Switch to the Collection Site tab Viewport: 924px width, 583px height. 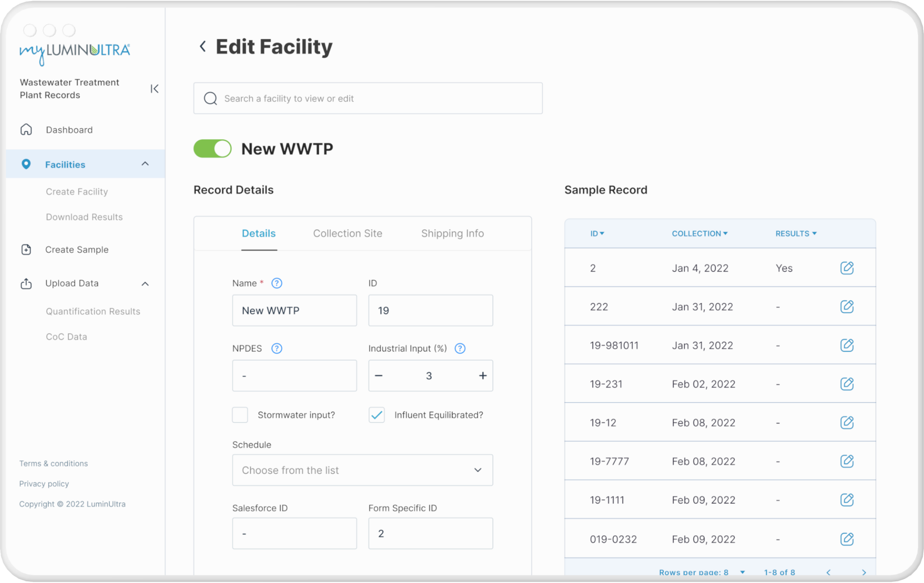tap(347, 233)
